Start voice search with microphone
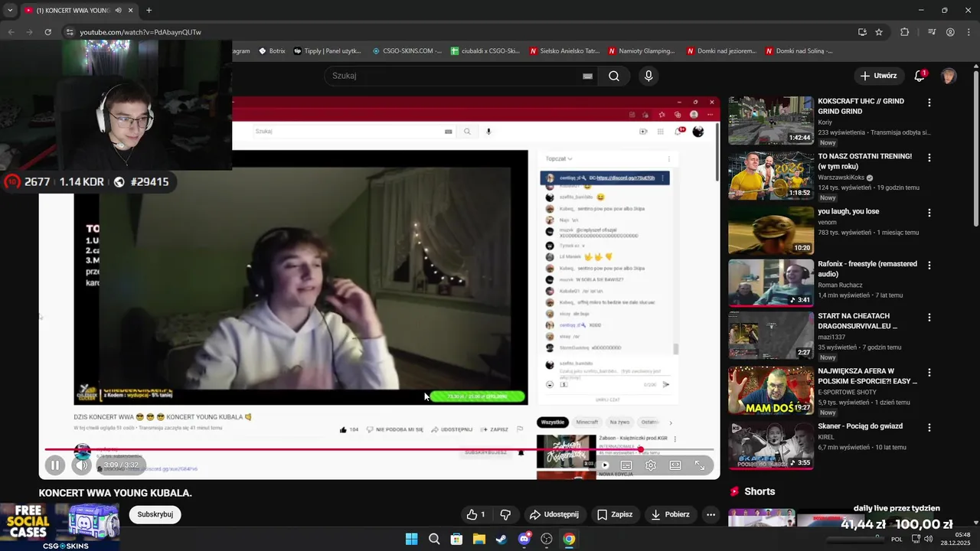Screen dimensions: 980x551 [648, 76]
